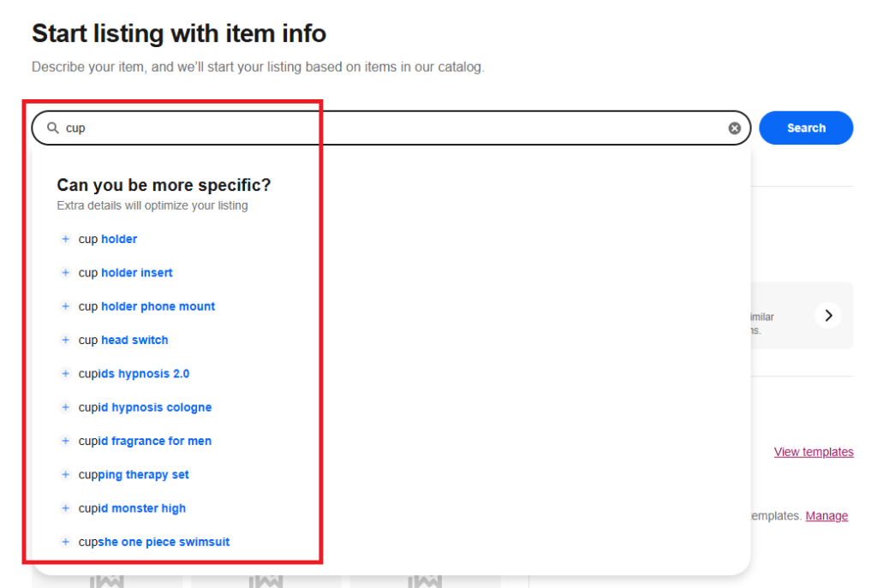Pick 'cupshe one piece swimsuit' suggestion text
The height and width of the screenshot is (588, 877).
[154, 542]
